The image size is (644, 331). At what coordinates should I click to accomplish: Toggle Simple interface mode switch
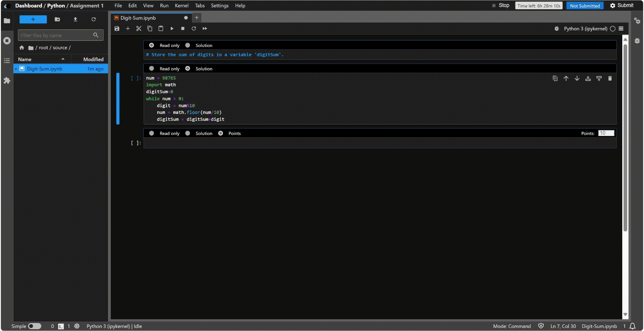click(35, 326)
